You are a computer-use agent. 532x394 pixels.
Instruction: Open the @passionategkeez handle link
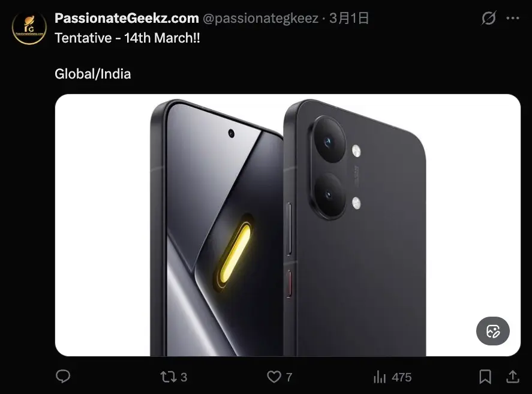coord(260,19)
